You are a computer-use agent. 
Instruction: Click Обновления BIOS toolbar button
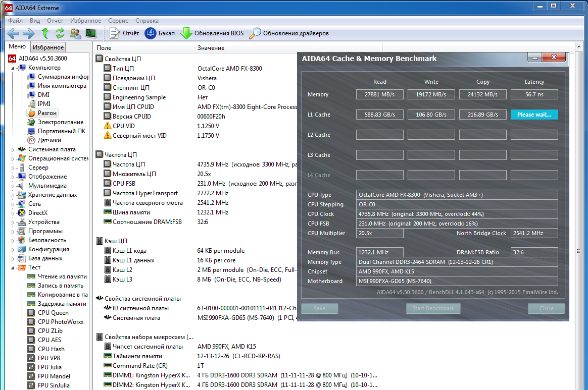(x=212, y=33)
